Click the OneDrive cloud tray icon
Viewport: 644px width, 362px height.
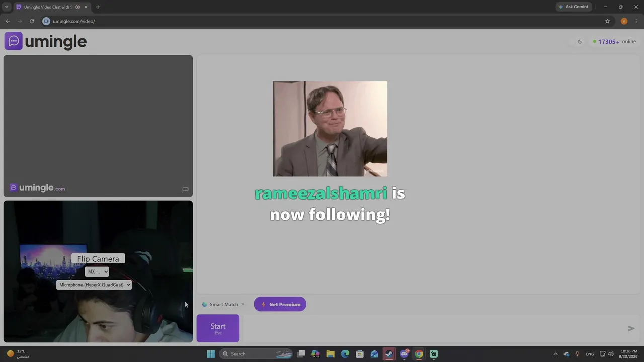(567, 354)
